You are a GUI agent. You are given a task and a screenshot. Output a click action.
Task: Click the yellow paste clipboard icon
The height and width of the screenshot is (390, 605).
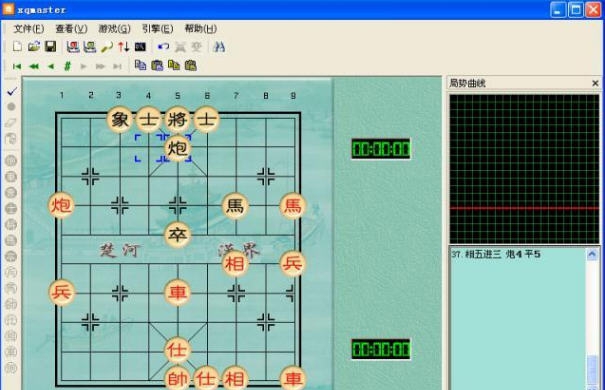(x=191, y=65)
